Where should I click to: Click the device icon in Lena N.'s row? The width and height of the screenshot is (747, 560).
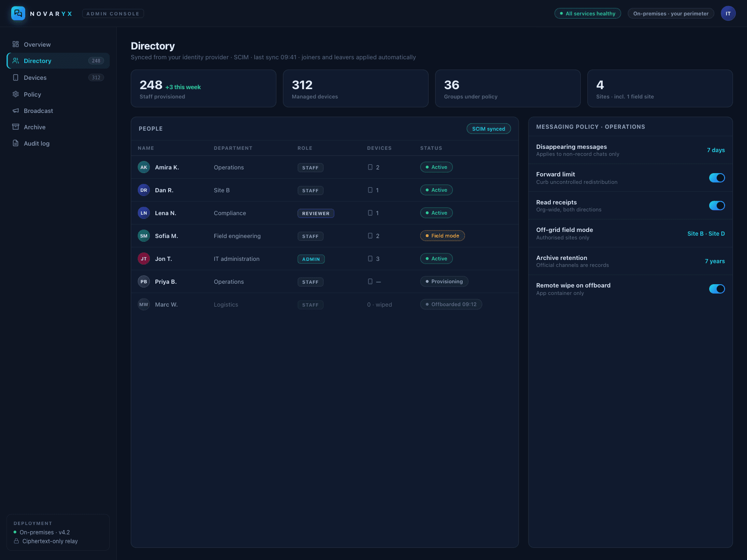click(370, 213)
